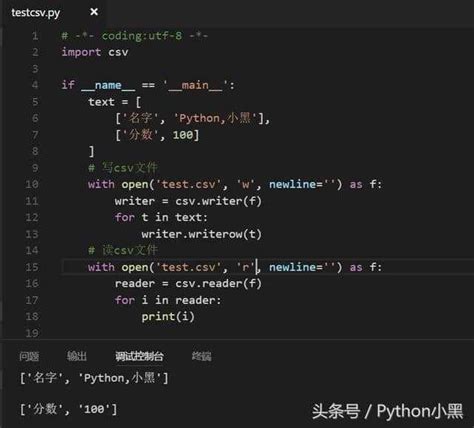Click the 'w' mode string on line 10
The width and height of the screenshot is (474, 428).
point(246,184)
